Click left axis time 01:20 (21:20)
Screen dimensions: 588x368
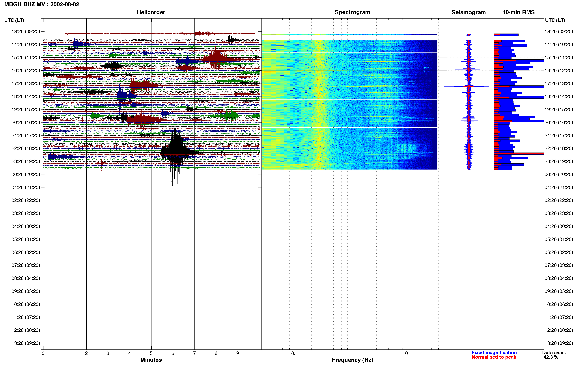26,187
